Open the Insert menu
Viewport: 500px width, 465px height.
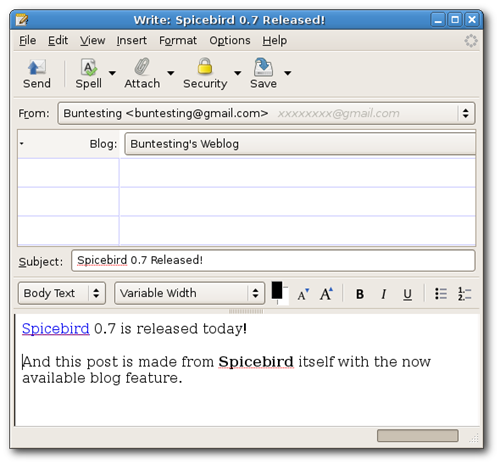tap(132, 41)
